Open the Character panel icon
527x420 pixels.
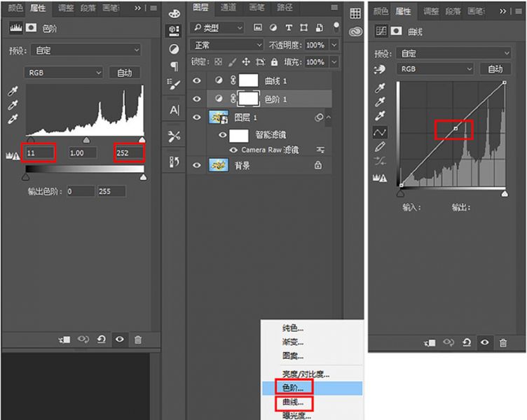tap(174, 110)
